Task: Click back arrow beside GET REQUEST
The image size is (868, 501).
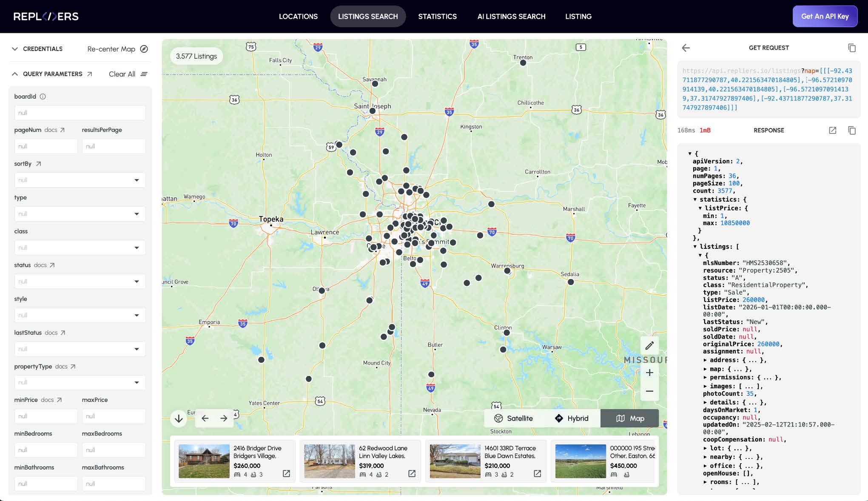Action: tap(686, 48)
